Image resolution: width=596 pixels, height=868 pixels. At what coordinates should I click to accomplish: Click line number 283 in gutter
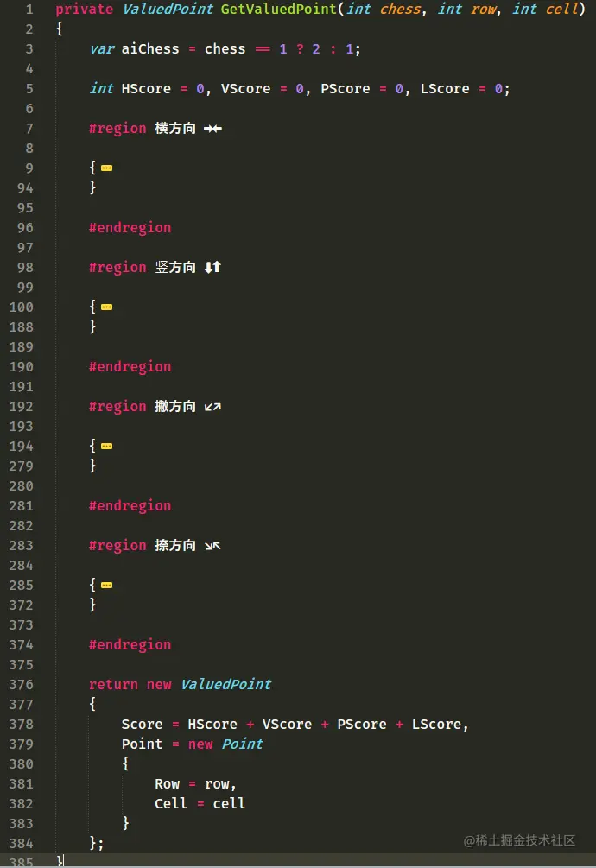(21, 546)
